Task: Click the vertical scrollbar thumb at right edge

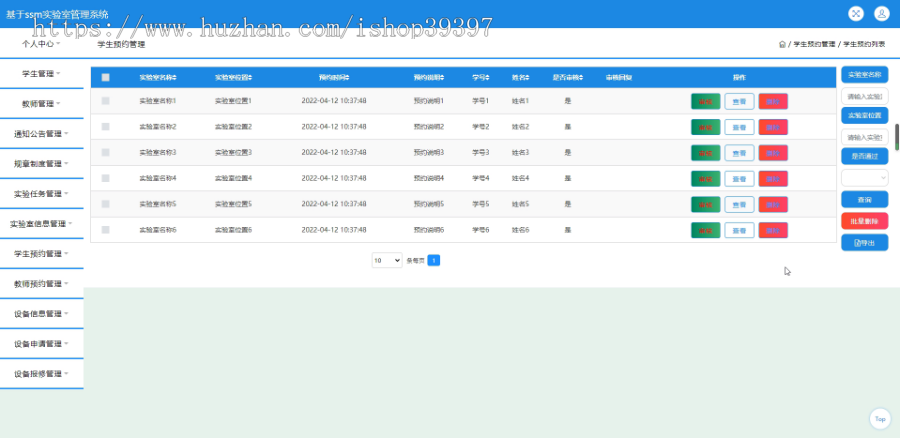Action: (897, 137)
